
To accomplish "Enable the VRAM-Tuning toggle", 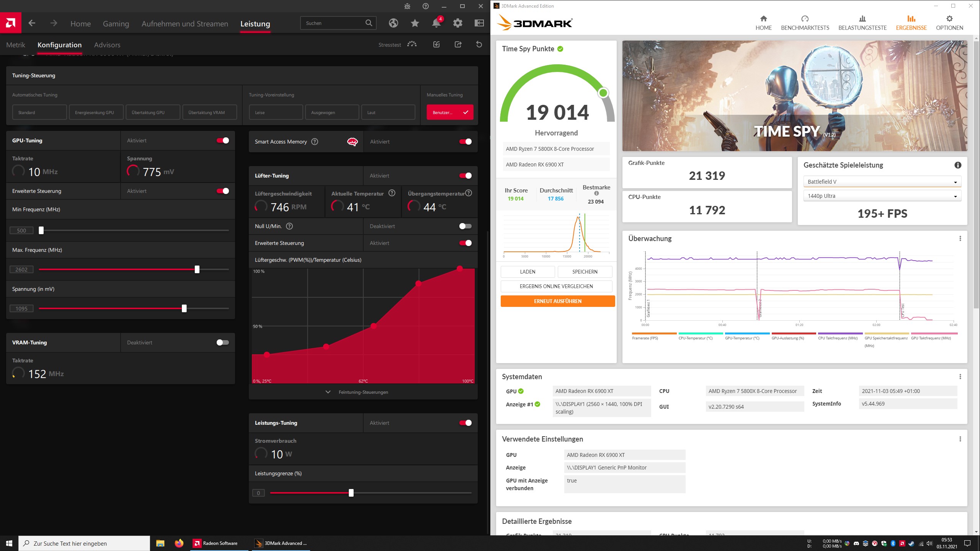I will coord(222,342).
